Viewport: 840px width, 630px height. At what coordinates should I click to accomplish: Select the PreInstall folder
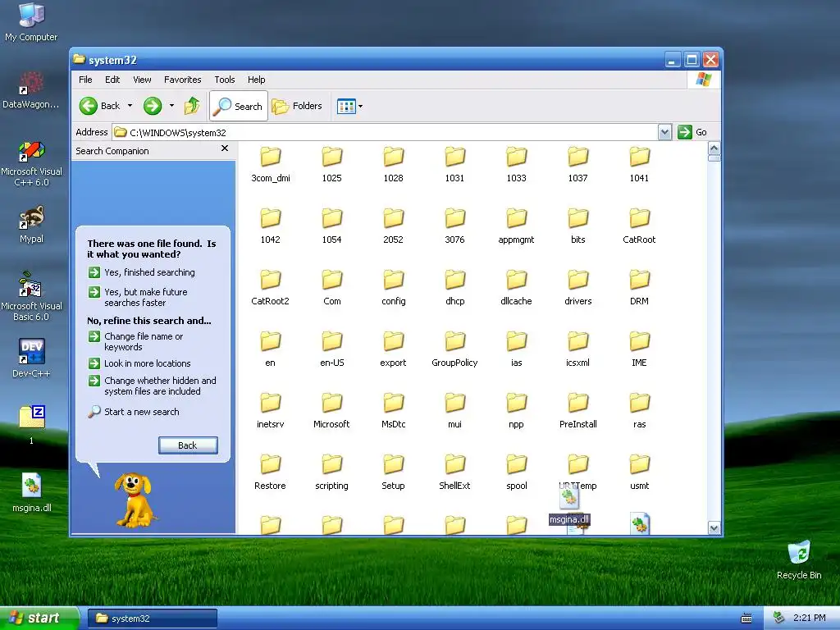tap(578, 412)
